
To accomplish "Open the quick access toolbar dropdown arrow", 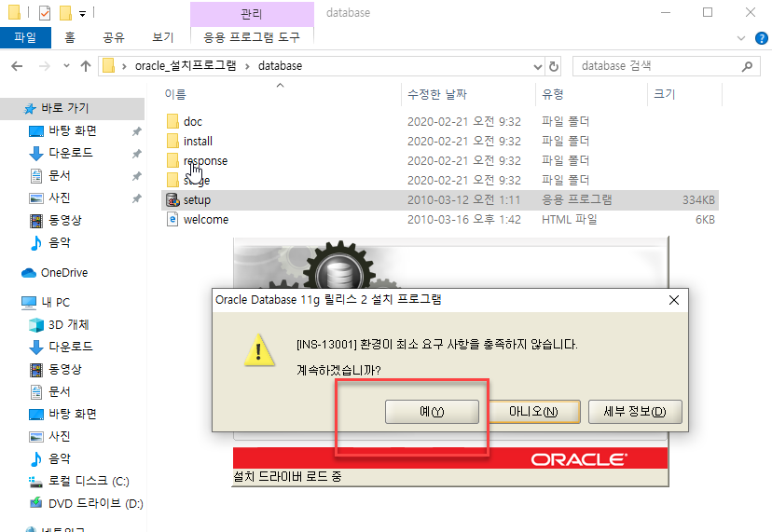I will 83,14.
